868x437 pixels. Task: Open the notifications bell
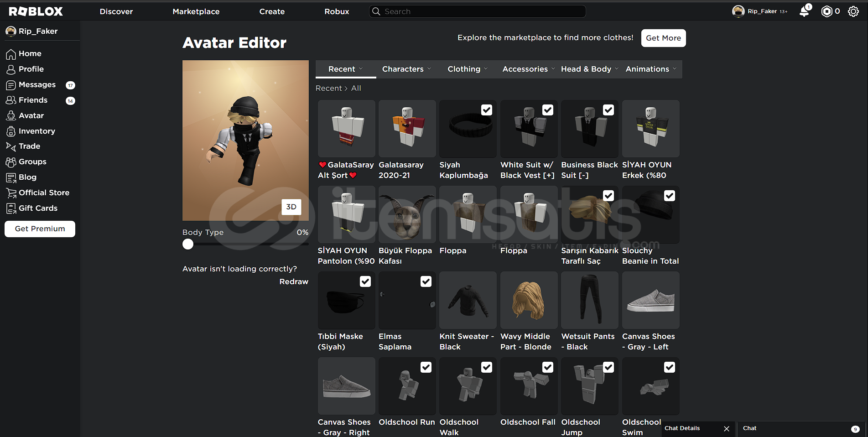point(805,11)
